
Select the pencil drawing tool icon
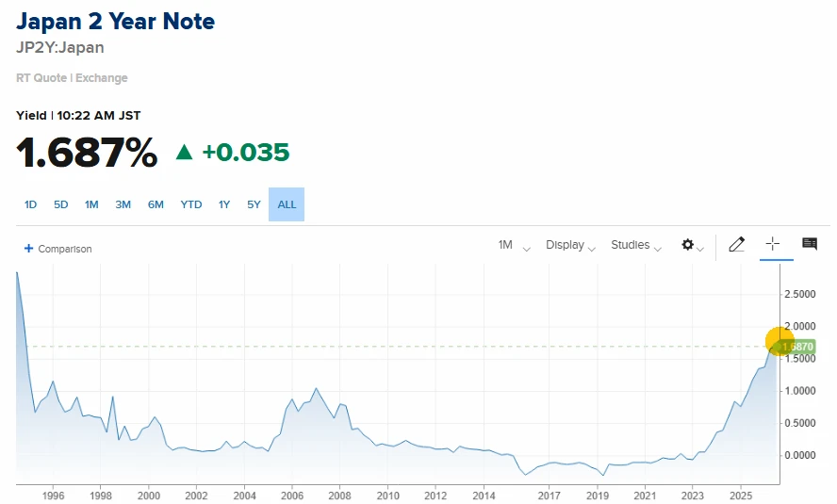737,244
